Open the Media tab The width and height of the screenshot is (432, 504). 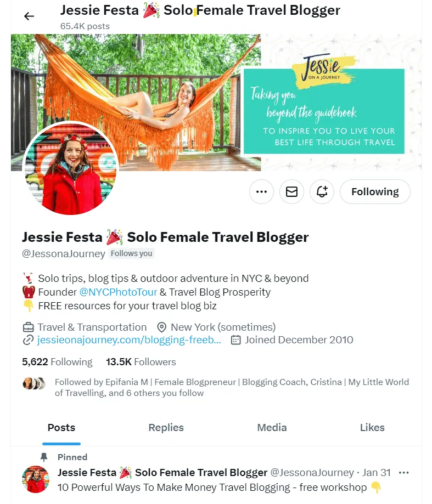[x=272, y=428]
